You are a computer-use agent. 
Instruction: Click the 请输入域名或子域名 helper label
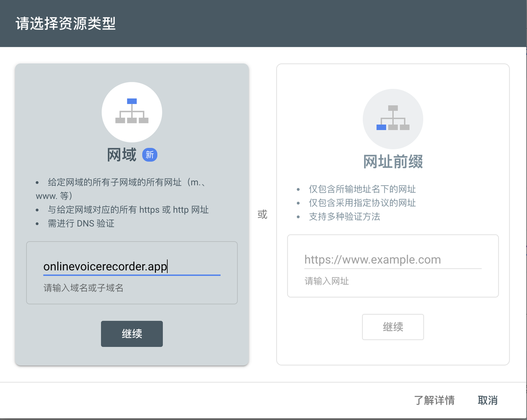(x=84, y=288)
